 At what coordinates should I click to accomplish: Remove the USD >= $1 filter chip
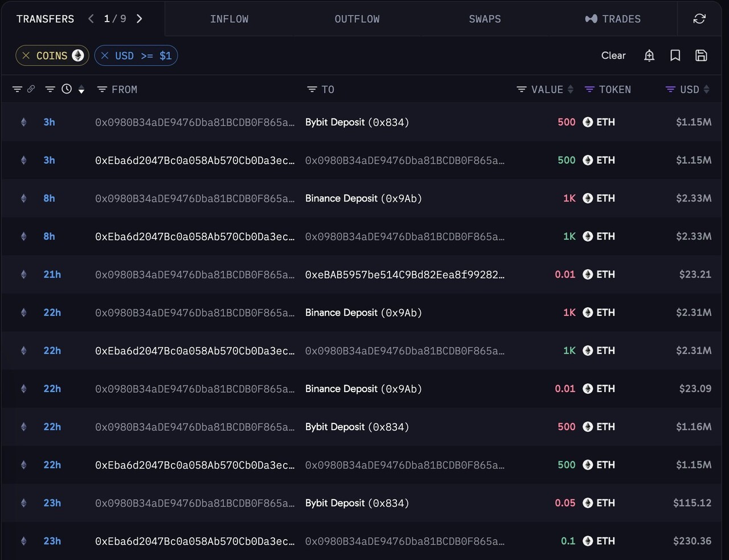105,55
